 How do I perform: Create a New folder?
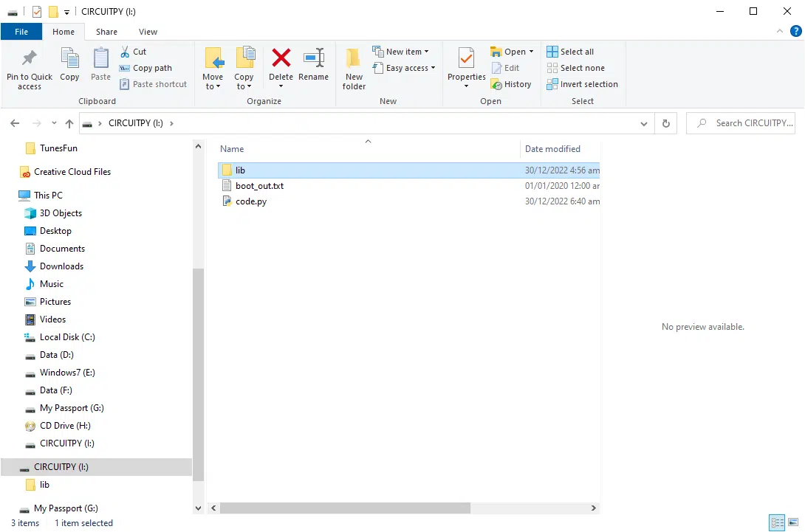pos(354,69)
